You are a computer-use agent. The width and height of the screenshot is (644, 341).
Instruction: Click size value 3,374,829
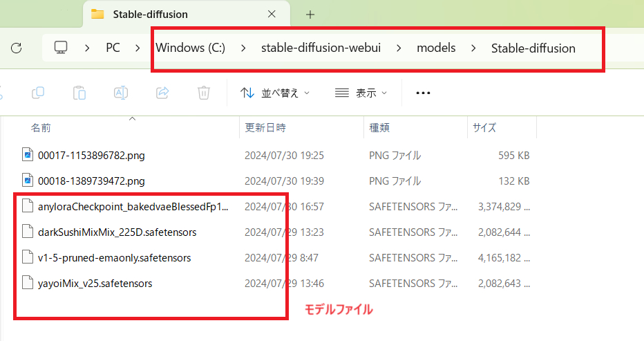504,207
